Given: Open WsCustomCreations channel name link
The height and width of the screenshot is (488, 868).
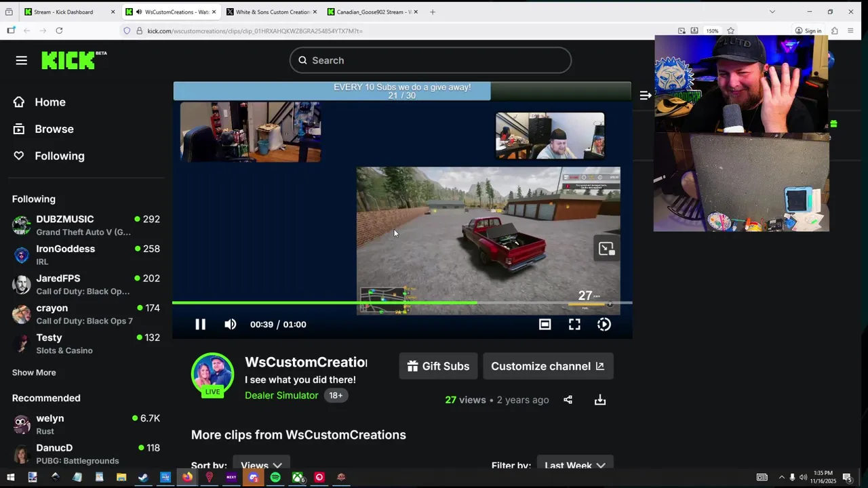Looking at the screenshot, I should click(x=306, y=363).
